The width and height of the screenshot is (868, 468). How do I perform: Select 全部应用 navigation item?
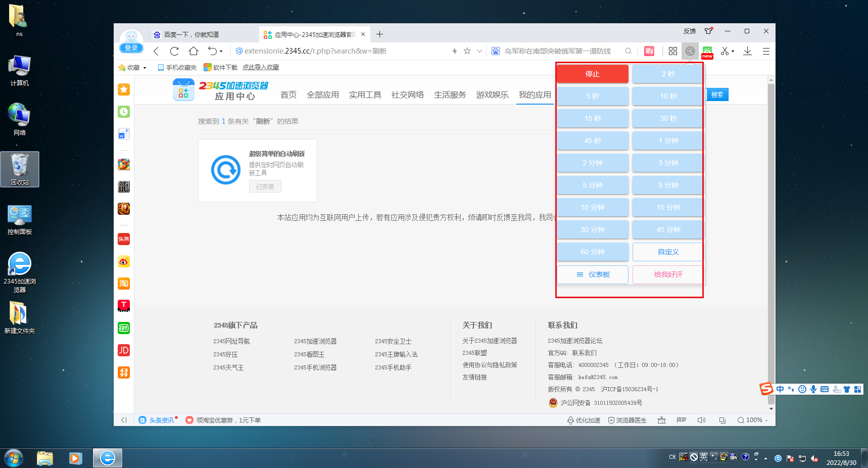tap(323, 95)
